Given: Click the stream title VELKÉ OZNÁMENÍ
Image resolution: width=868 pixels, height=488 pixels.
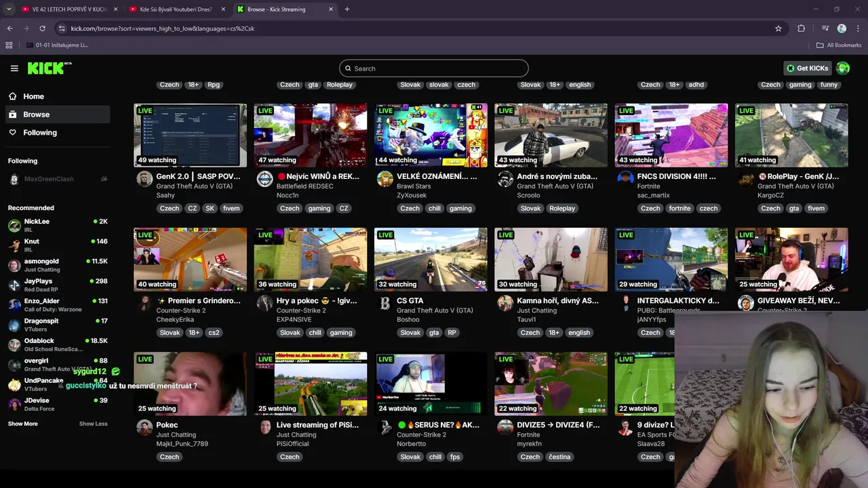Looking at the screenshot, I should [x=437, y=176].
